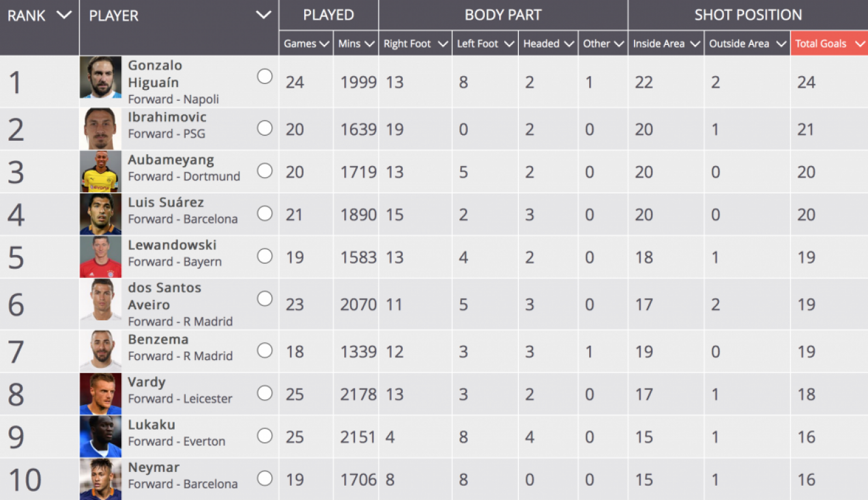
Task: Sort by Left Foot goals
Action: point(510,44)
